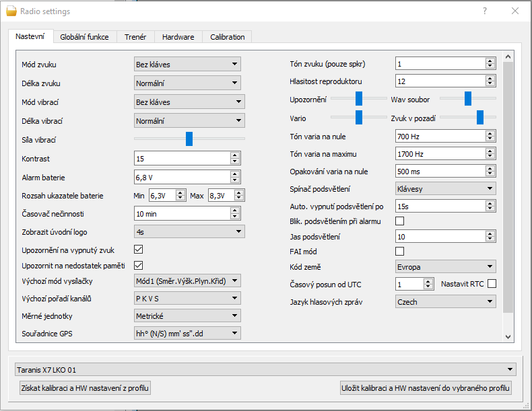Decrease Časovač nečinnosti with down arrow
The image size is (532, 411).
(x=234, y=217)
